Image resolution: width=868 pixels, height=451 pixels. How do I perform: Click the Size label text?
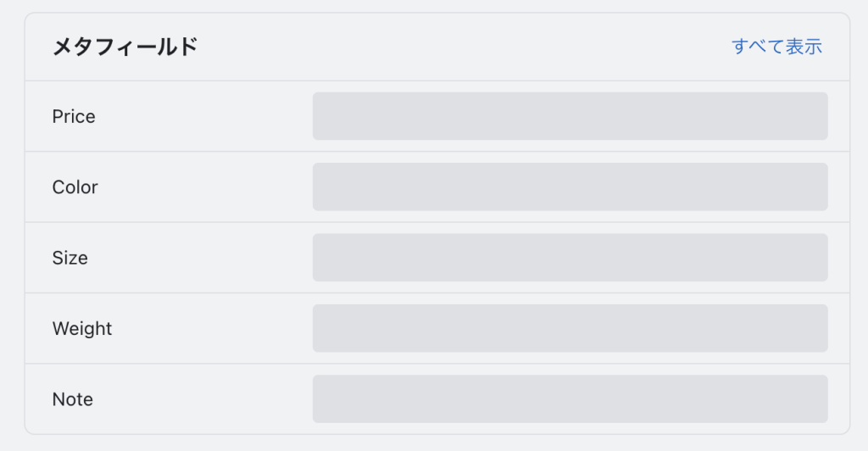tap(70, 258)
